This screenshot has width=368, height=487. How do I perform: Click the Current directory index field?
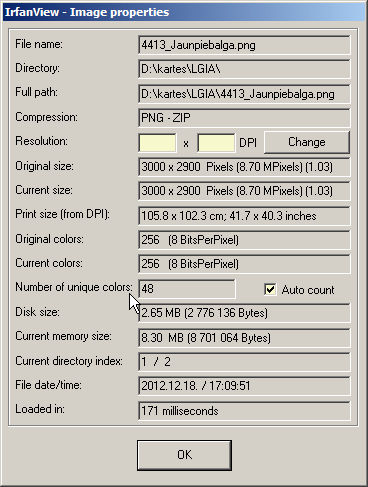pos(244,362)
